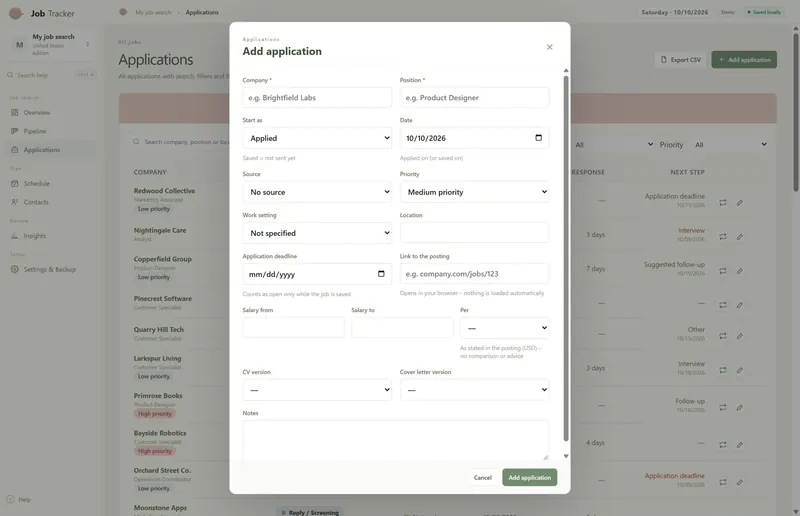Click the Link to the posting field
Screen dimensions: 800x516
474,274
